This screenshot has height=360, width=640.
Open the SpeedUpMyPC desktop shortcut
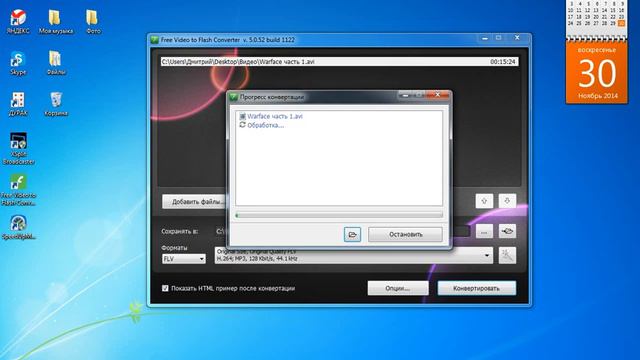pos(18,227)
